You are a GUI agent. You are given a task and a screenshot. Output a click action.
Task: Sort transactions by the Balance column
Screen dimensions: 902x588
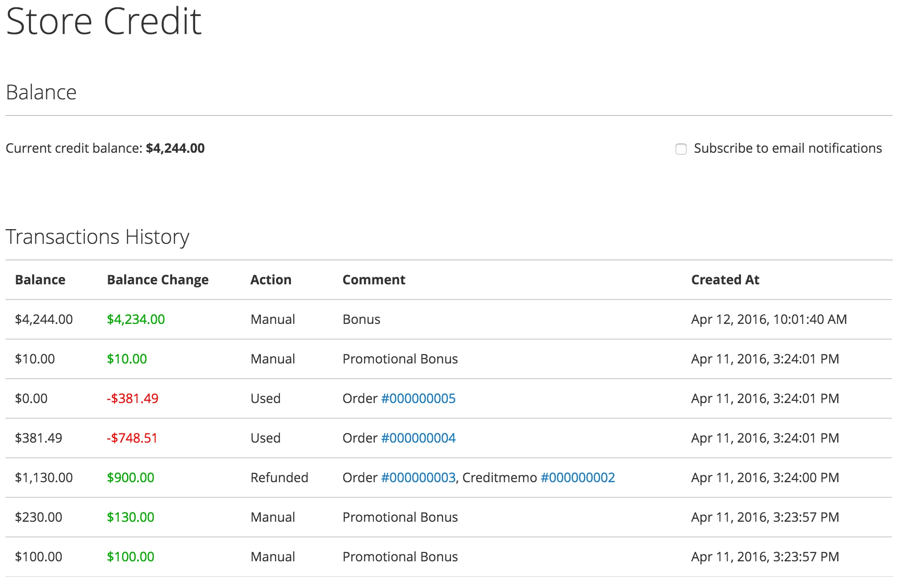point(40,279)
